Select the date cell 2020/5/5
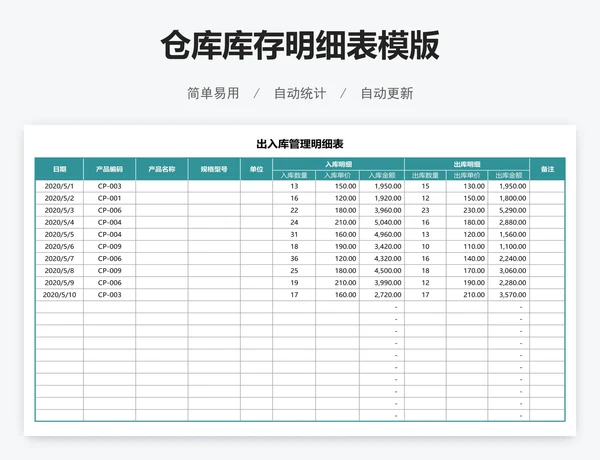Screen dimensions: 600x460 tap(59, 235)
